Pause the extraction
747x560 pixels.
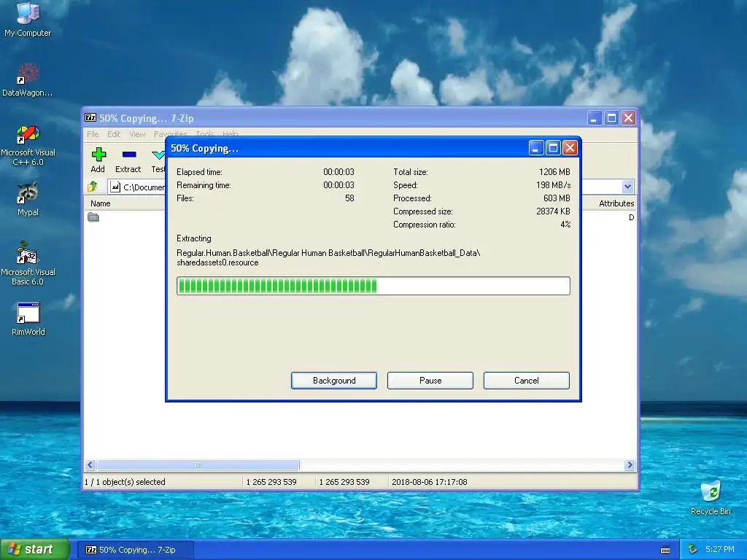click(430, 381)
